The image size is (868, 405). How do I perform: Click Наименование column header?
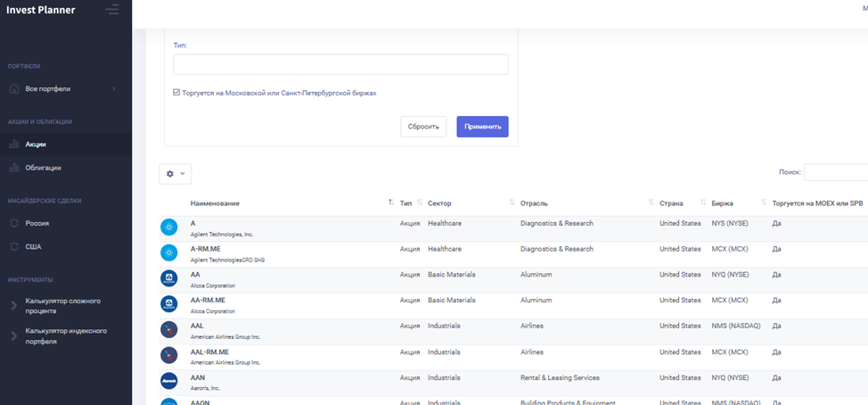tap(215, 203)
